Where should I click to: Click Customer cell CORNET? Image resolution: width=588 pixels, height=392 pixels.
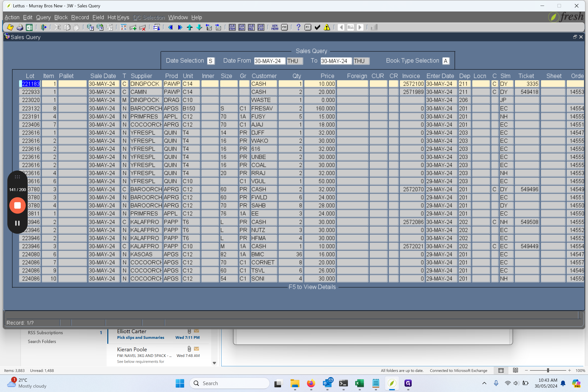(x=264, y=262)
